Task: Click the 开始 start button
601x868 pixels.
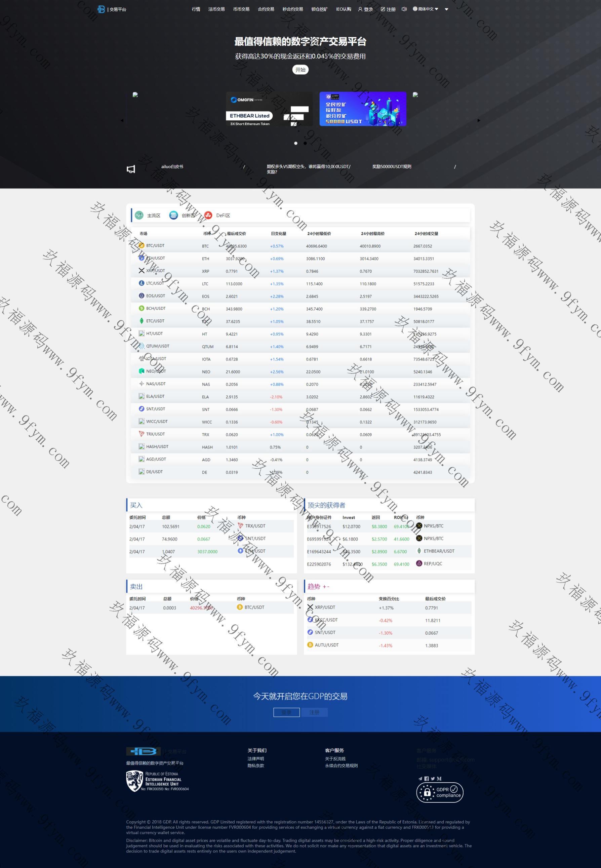Action: [x=300, y=70]
